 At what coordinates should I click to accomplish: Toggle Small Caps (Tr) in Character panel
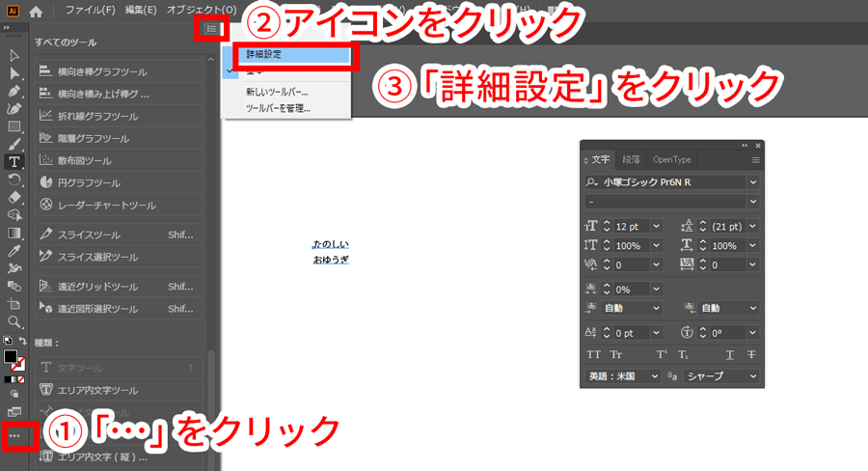[x=615, y=354]
